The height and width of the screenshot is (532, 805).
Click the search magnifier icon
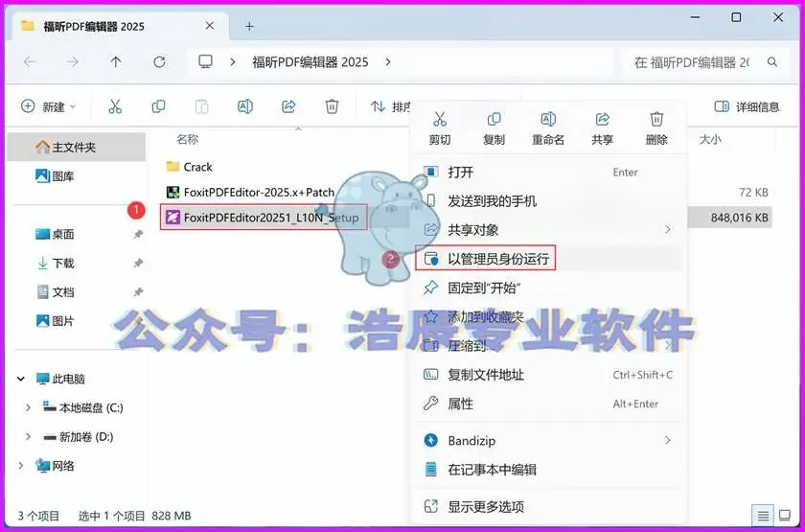coord(771,62)
